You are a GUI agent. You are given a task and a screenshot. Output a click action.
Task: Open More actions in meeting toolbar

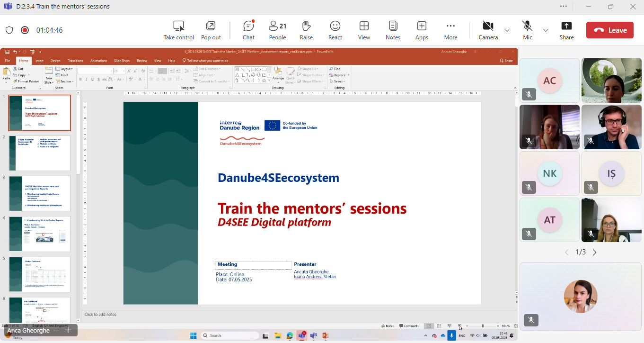tap(450, 30)
